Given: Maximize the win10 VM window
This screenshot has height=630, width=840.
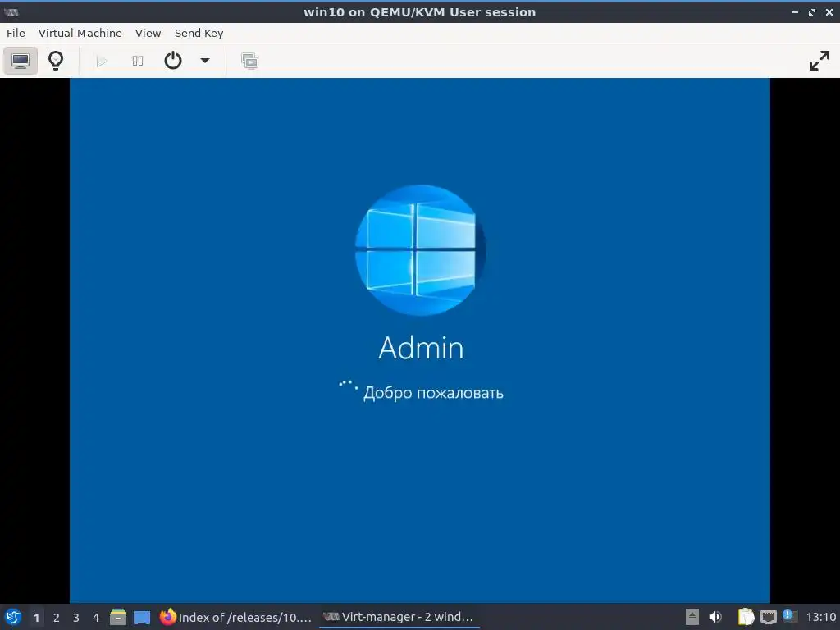Looking at the screenshot, I should click(811, 12).
